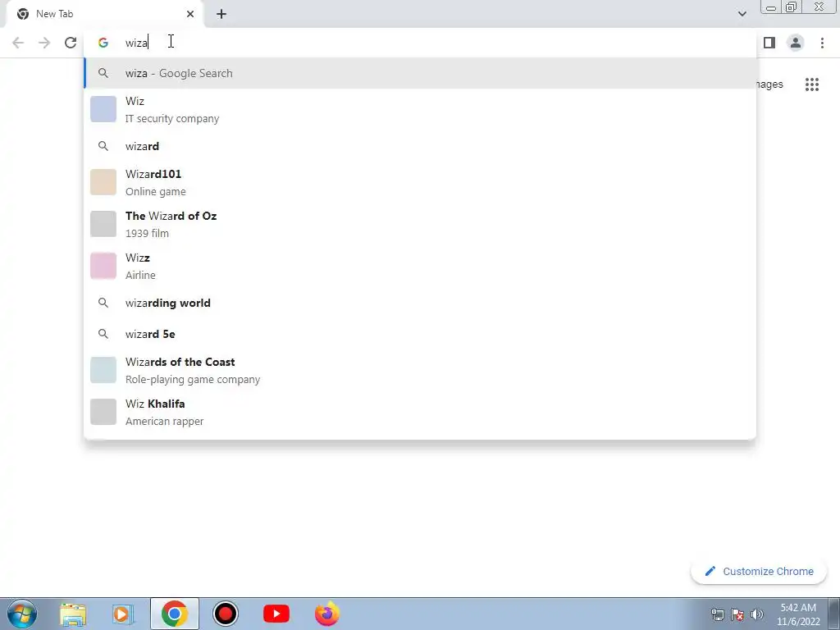Reload the page with refresh icon
840x630 pixels.
click(x=71, y=43)
